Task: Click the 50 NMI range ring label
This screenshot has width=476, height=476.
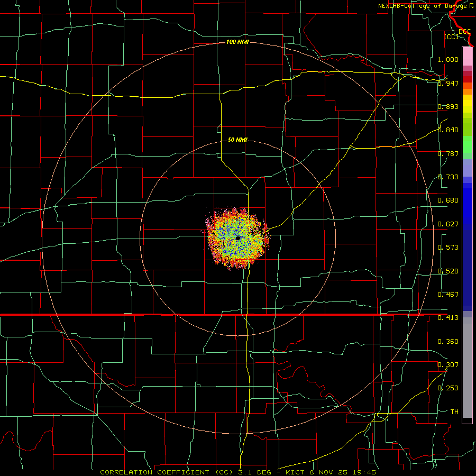Action: tap(237, 140)
